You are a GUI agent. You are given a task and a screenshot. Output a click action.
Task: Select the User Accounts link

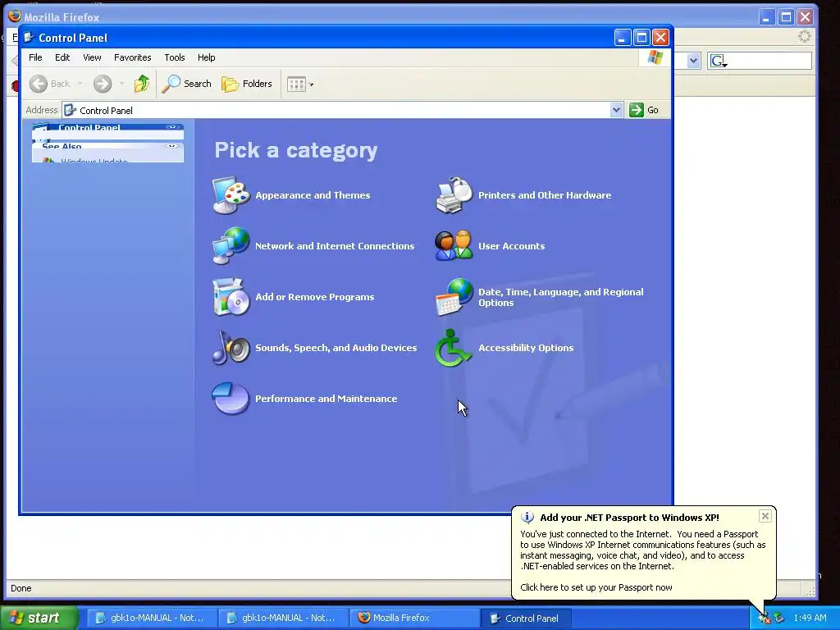pos(512,246)
